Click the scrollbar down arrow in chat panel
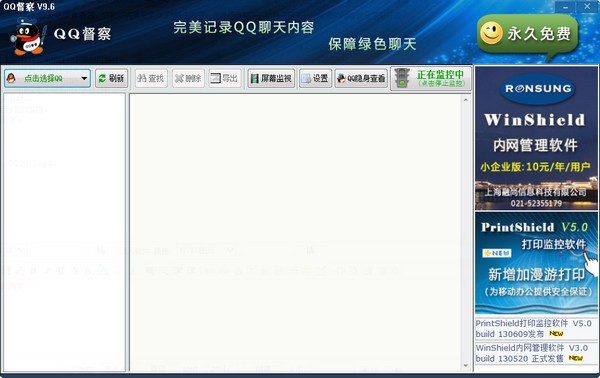This screenshot has width=600, height=378. coord(466,366)
